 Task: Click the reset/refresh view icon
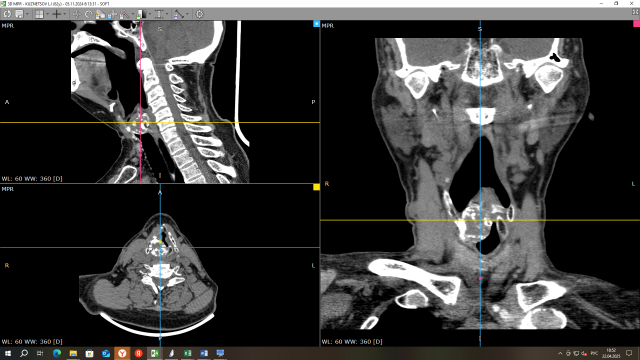click(x=7, y=14)
